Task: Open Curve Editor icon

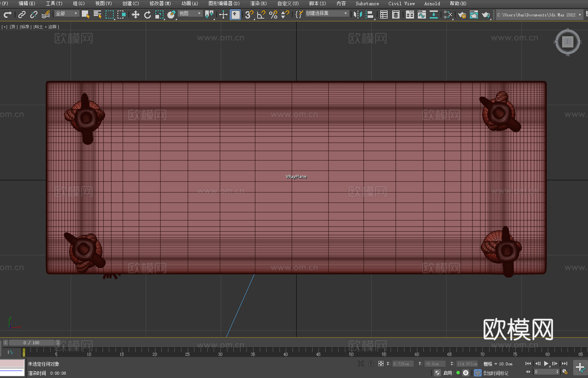Action: tap(422, 14)
